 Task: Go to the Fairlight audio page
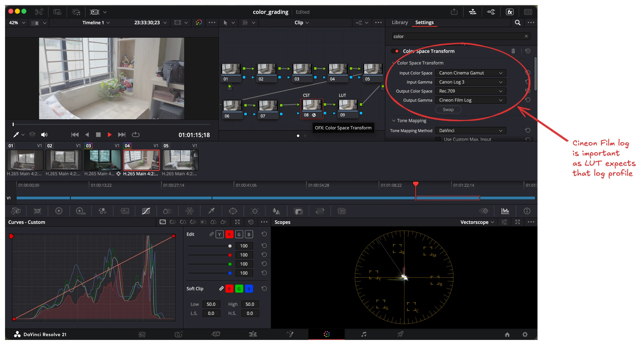point(364,334)
